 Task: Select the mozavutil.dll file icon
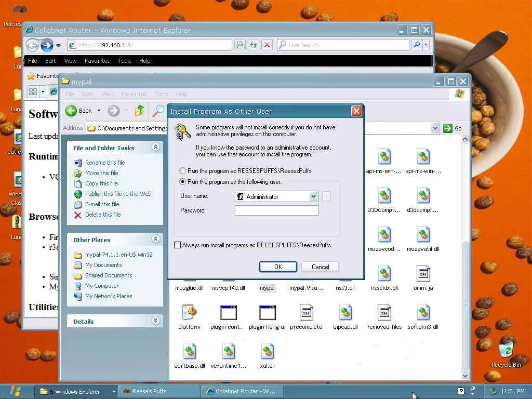(423, 235)
